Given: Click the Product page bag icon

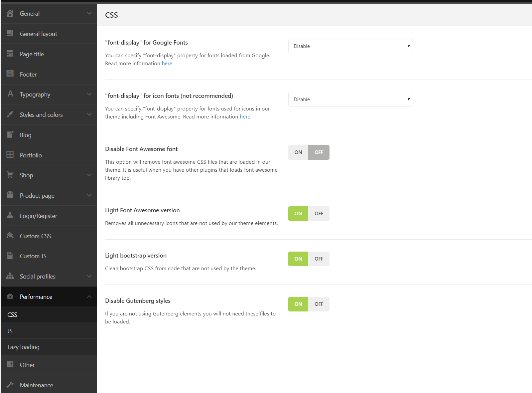Looking at the screenshot, I should pos(10,195).
